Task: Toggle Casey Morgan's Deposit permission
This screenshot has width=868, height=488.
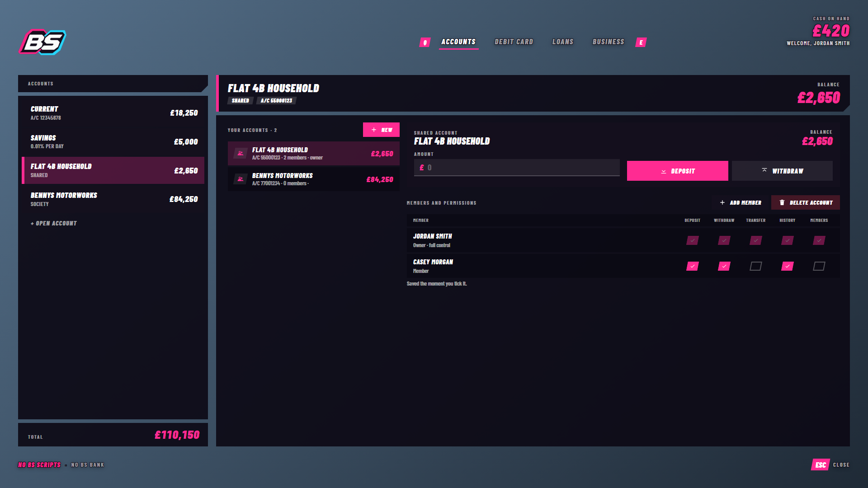Action: [x=693, y=266]
